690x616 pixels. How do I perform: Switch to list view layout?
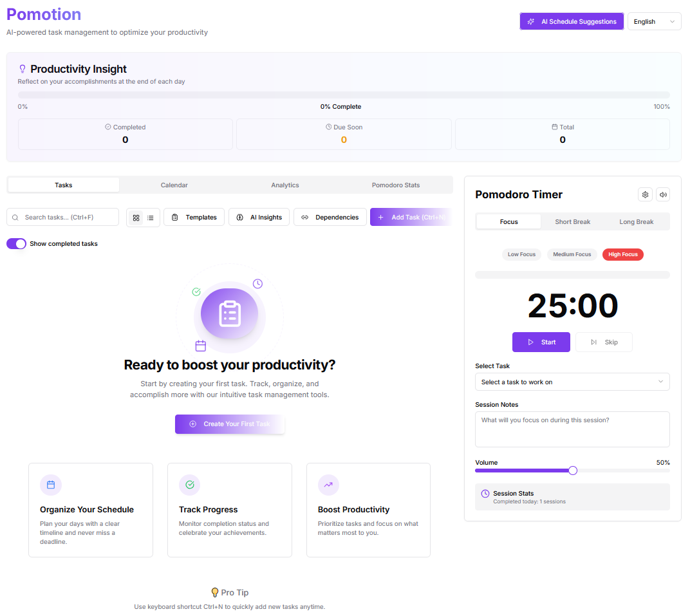click(151, 218)
